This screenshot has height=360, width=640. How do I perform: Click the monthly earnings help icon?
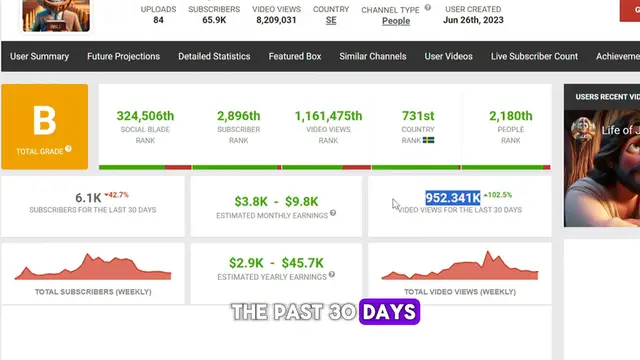333,213
